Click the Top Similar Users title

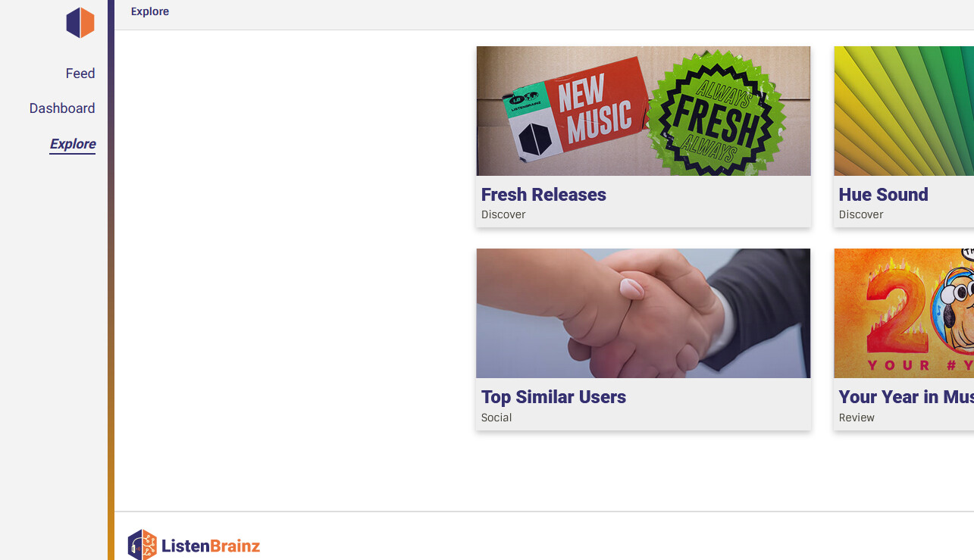[x=553, y=397]
